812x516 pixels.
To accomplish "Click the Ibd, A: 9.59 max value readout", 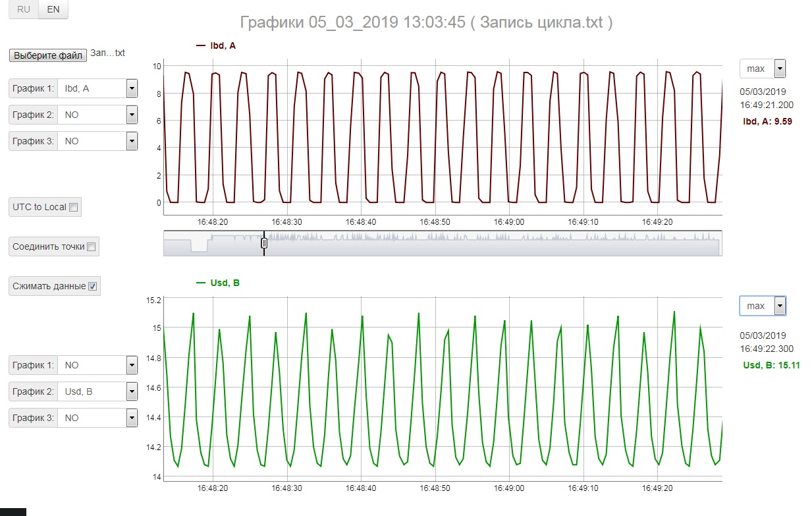I will (x=767, y=121).
